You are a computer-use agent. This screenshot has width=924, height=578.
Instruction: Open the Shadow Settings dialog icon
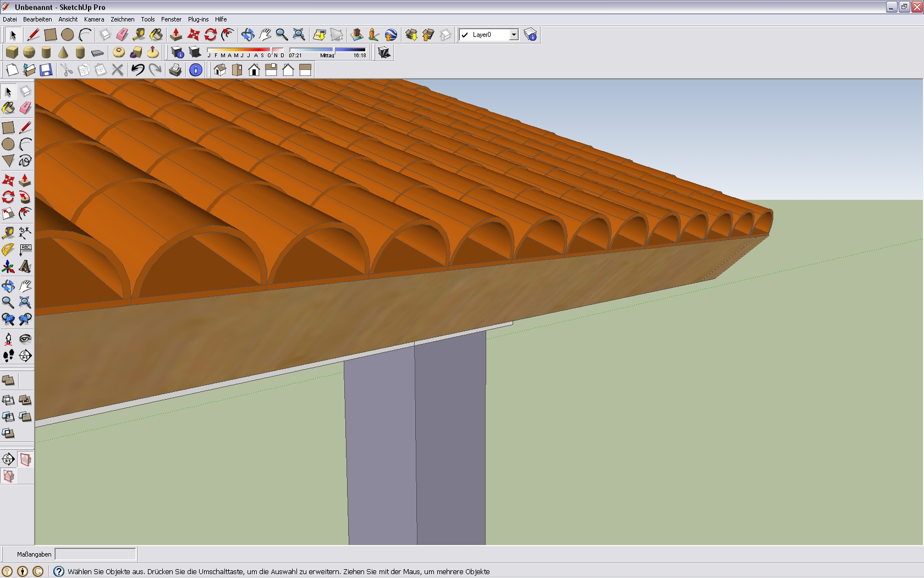point(177,52)
